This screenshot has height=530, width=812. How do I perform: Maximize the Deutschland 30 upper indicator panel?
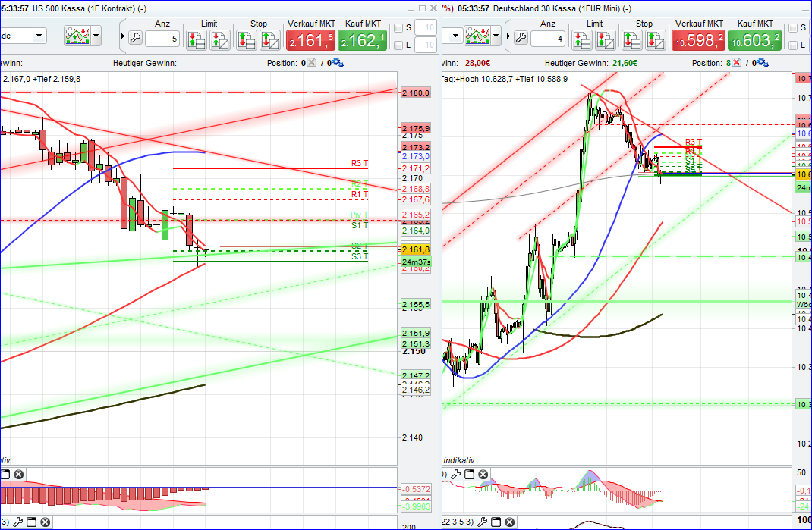[x=469, y=474]
